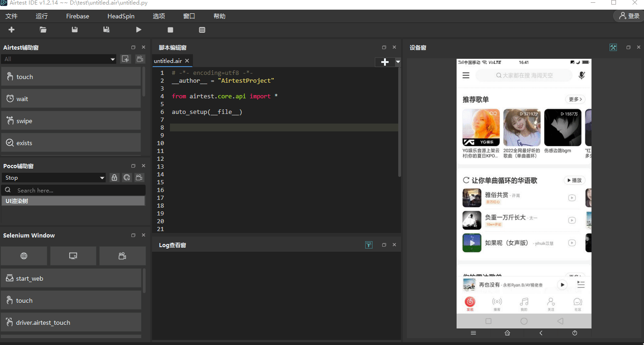This screenshot has height=345, width=644.
Task: Undock the Log查看窗 panel with its float icon
Action: [384, 245]
